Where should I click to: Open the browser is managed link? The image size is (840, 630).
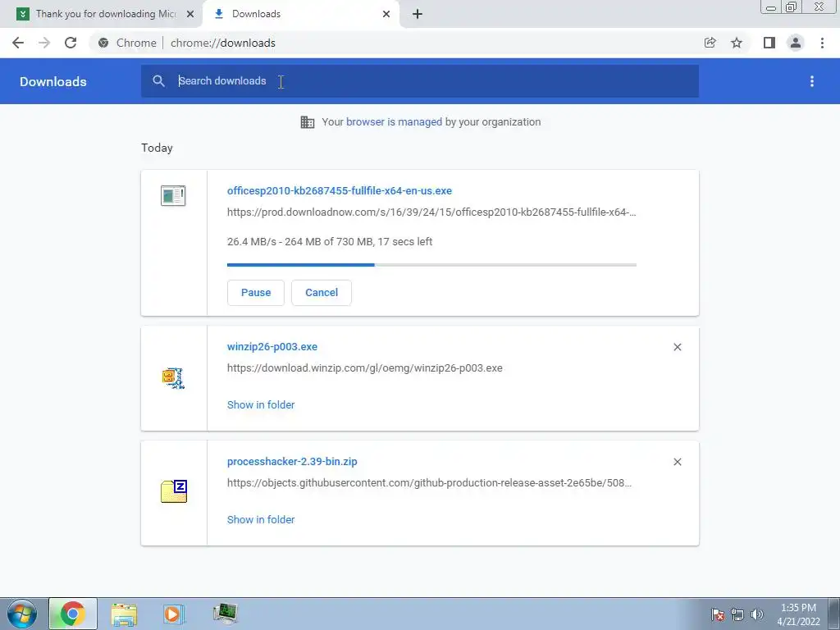coord(395,122)
